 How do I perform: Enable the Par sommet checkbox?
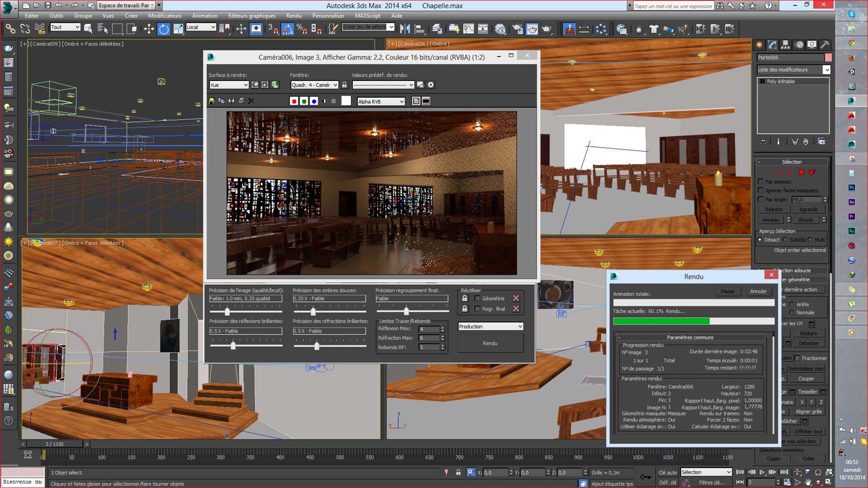(760, 182)
